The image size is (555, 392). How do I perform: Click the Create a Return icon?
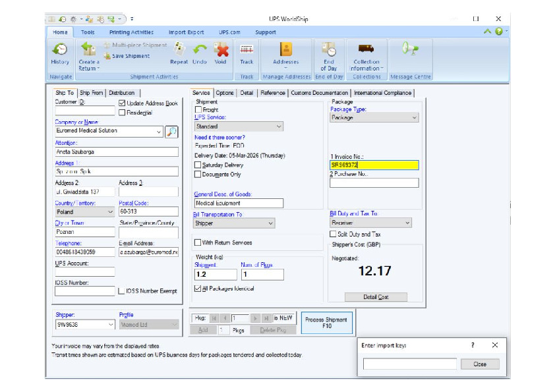(x=88, y=50)
